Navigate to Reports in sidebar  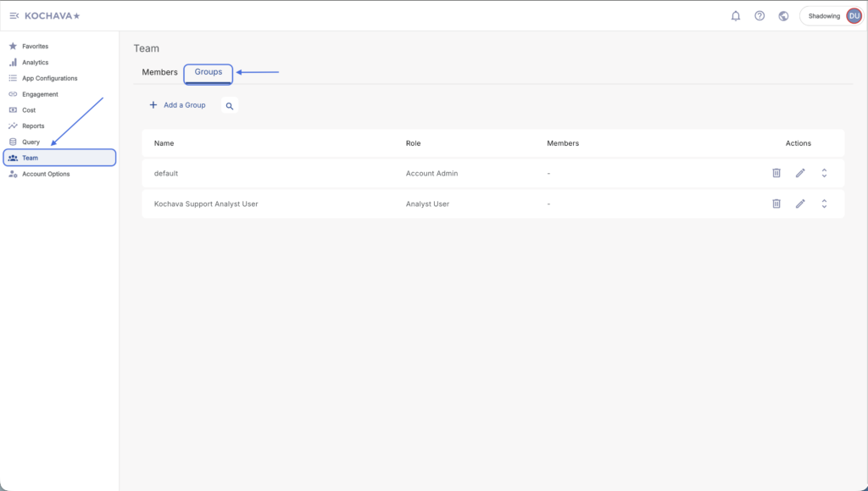coord(33,126)
